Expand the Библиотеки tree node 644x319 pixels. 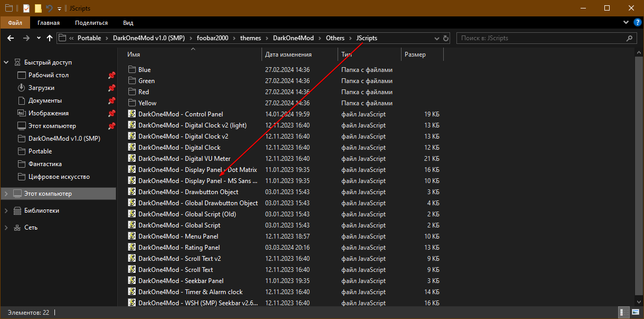pyautogui.click(x=6, y=211)
